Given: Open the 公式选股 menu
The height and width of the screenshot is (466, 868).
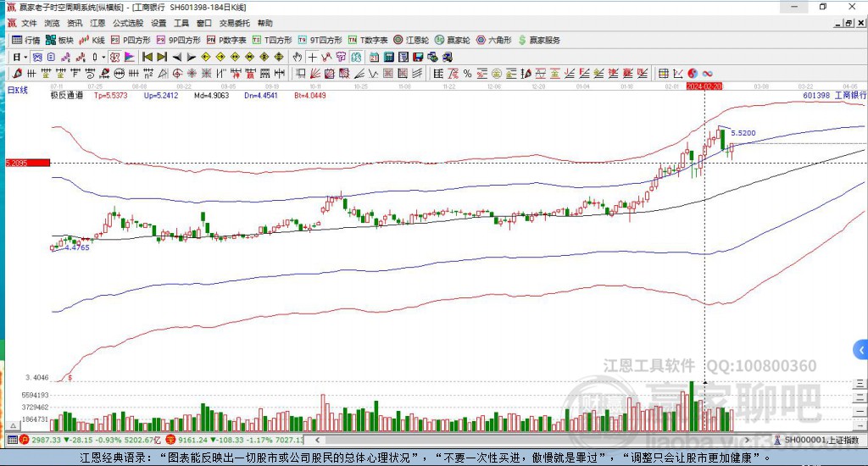Looking at the screenshot, I should (128, 23).
